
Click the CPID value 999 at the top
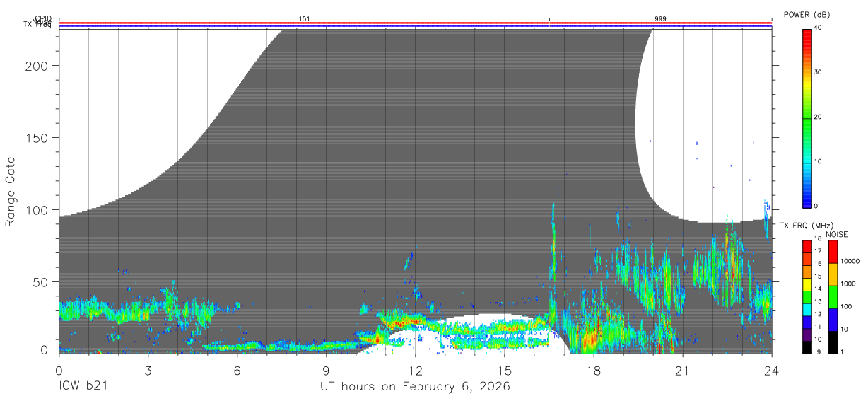coord(660,19)
